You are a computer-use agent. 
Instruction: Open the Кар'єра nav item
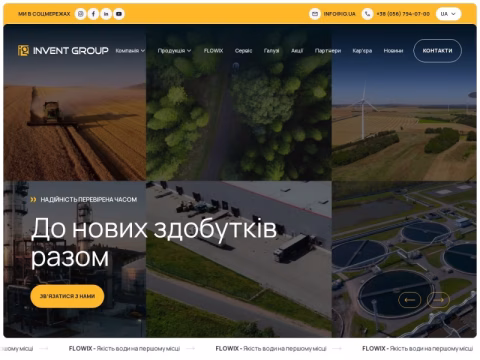click(362, 51)
